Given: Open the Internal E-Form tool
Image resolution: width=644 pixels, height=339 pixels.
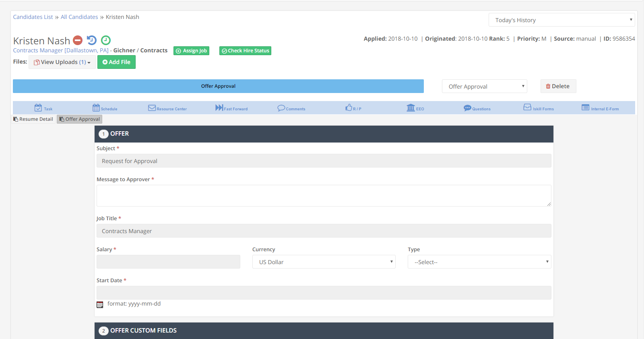Looking at the screenshot, I should (x=600, y=108).
